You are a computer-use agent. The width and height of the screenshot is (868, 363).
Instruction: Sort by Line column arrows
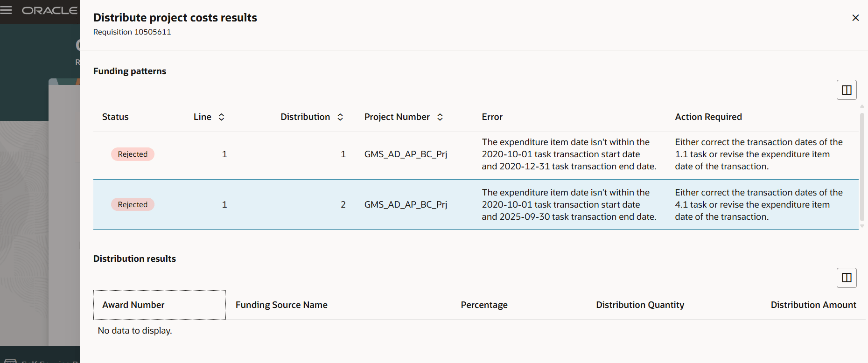click(x=222, y=117)
